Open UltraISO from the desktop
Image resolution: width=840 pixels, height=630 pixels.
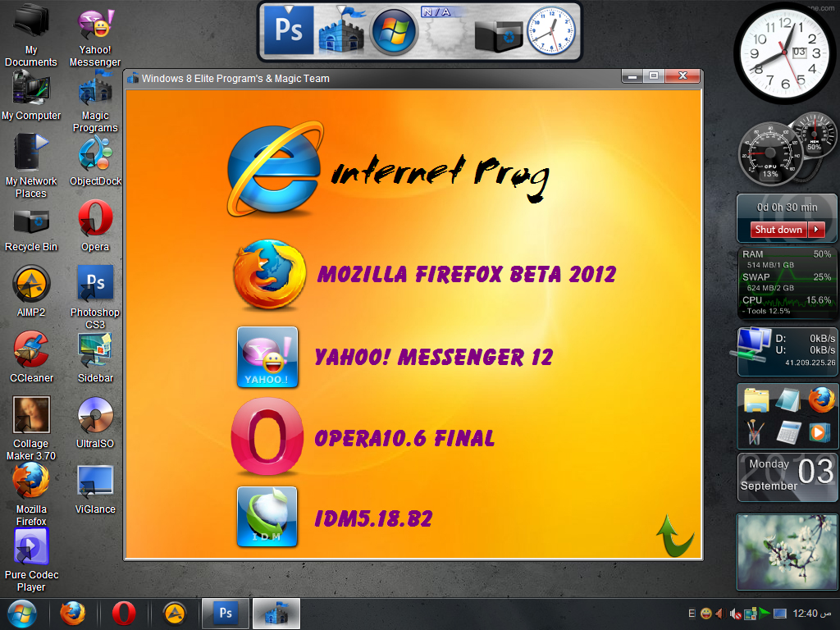(x=94, y=414)
